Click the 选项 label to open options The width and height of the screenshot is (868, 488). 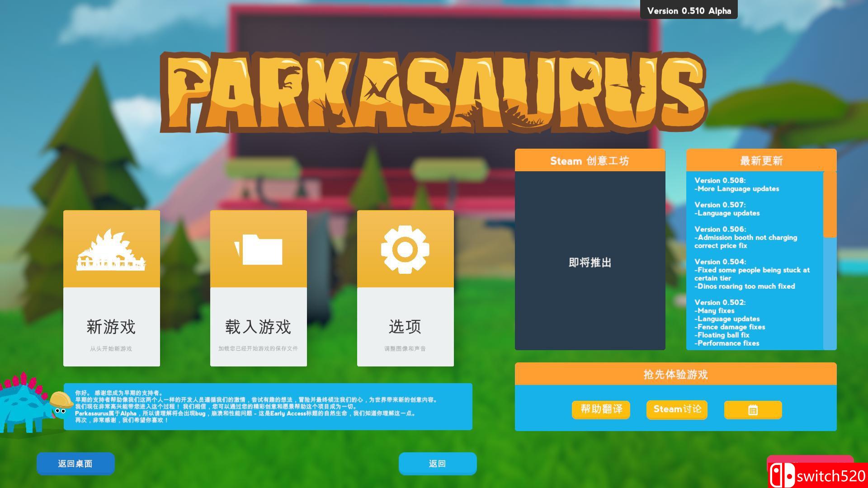tap(405, 327)
